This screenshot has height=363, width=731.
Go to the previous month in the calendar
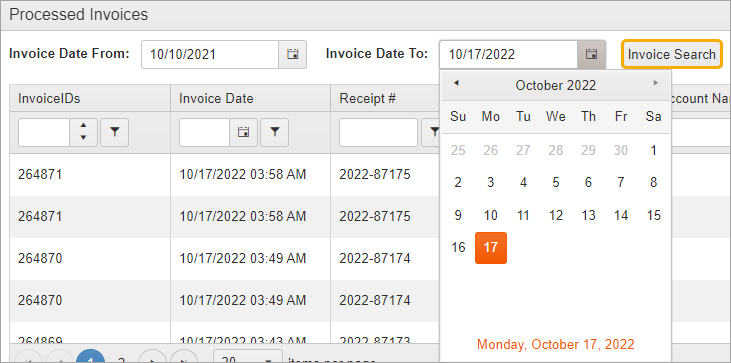pyautogui.click(x=456, y=83)
